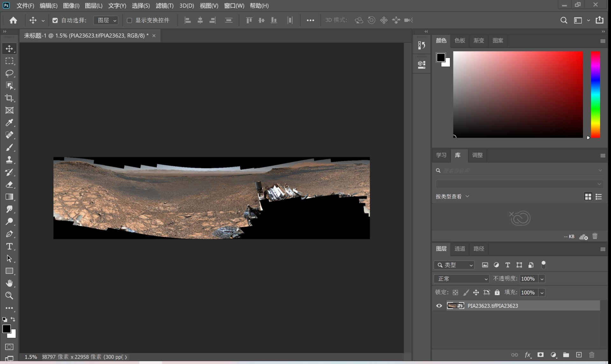Uncheck the 自动选择 checkbox
This screenshot has width=611, height=364.
pos(55,20)
